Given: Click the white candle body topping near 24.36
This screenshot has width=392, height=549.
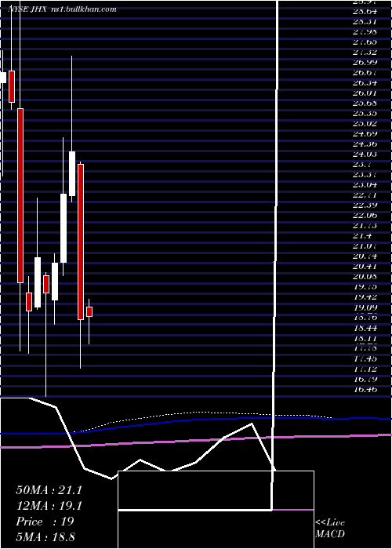Looking at the screenshot, I should click(72, 173).
